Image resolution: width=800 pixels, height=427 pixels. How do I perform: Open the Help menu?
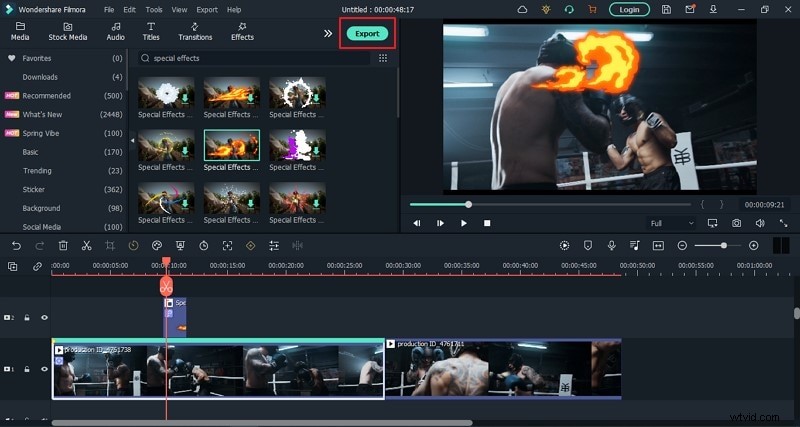234,10
